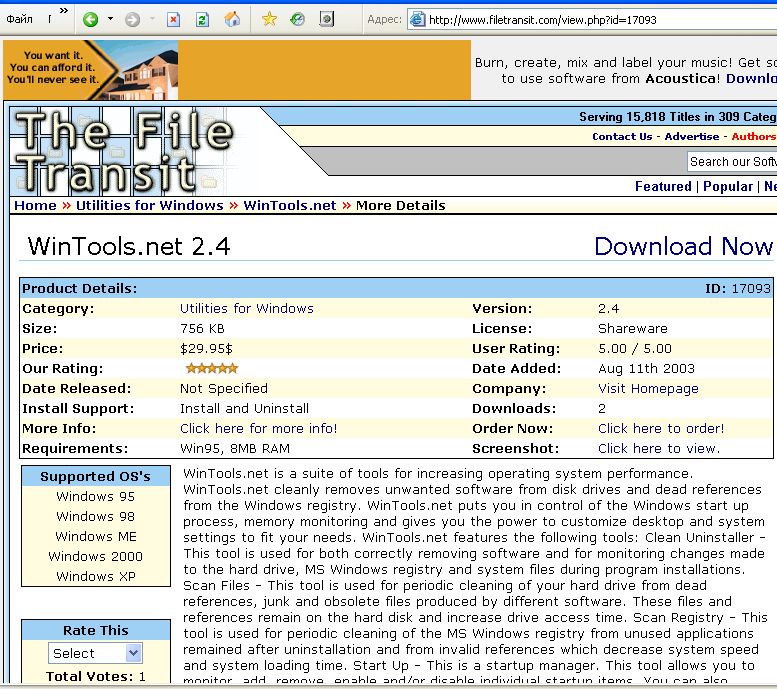This screenshot has height=689, width=777.
Task: Open WinTools.net breadcrumb link
Action: click(290, 205)
